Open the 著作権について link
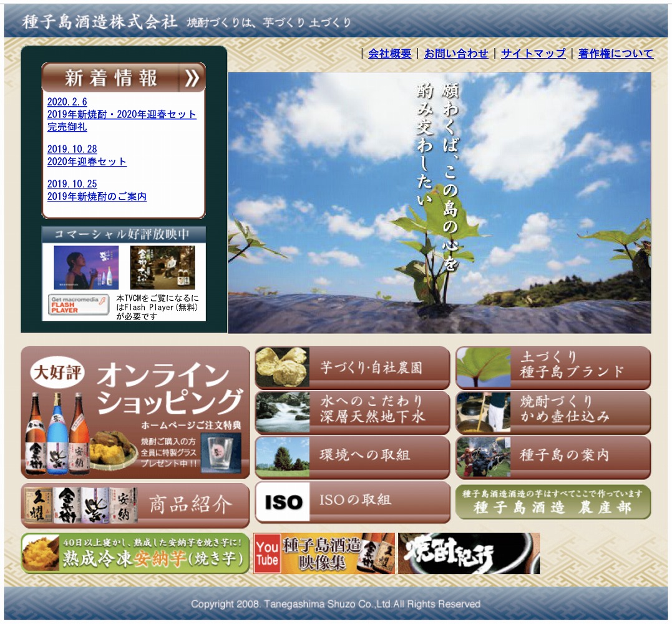Screen dimensions: 672x624 tap(615, 54)
